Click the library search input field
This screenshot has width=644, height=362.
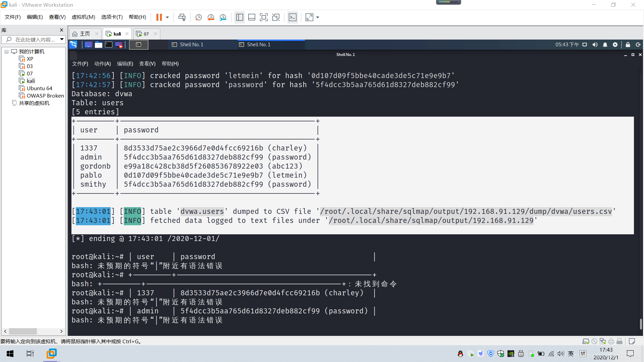pos(33,40)
